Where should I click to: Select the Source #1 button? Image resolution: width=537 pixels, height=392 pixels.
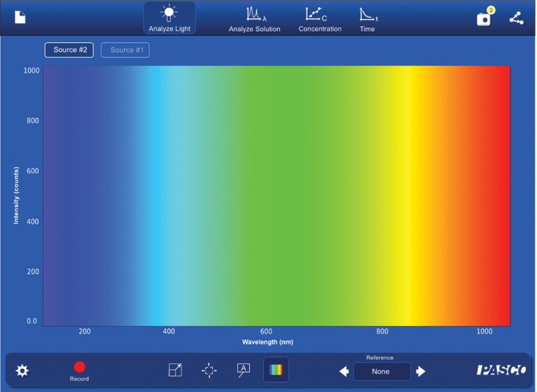point(125,50)
